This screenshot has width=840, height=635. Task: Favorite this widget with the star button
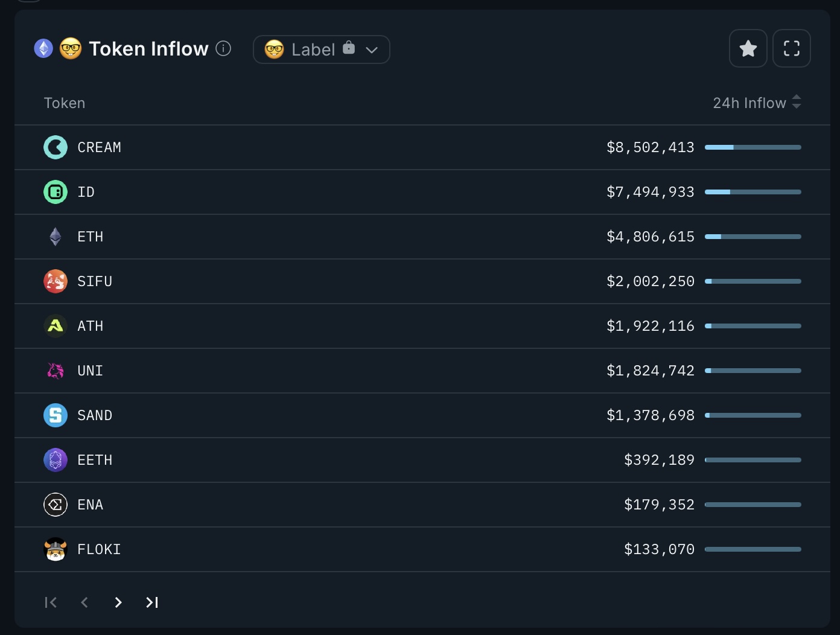pyautogui.click(x=748, y=48)
